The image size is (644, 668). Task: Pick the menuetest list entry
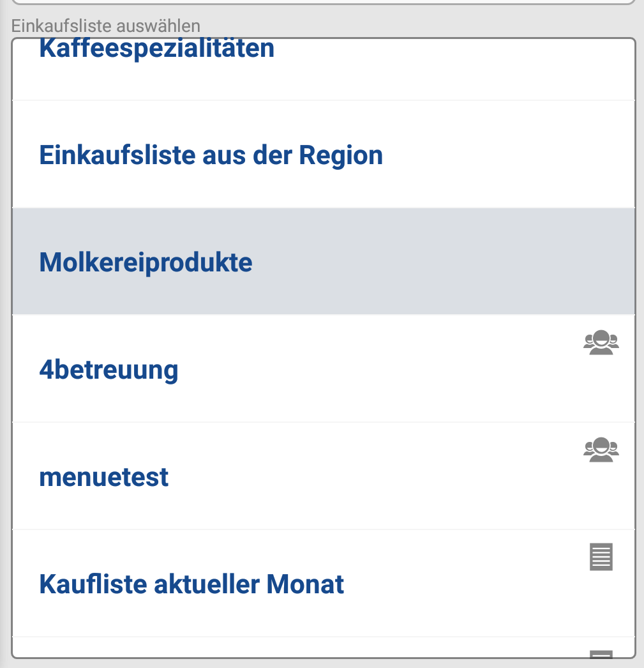tap(104, 477)
